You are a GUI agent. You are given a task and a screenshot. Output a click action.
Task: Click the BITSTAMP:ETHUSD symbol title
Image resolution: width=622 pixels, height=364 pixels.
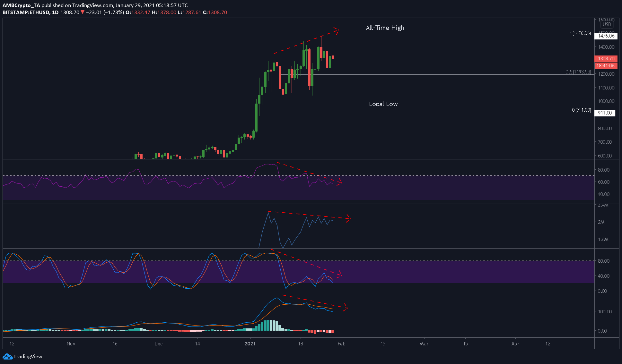pyautogui.click(x=26, y=13)
